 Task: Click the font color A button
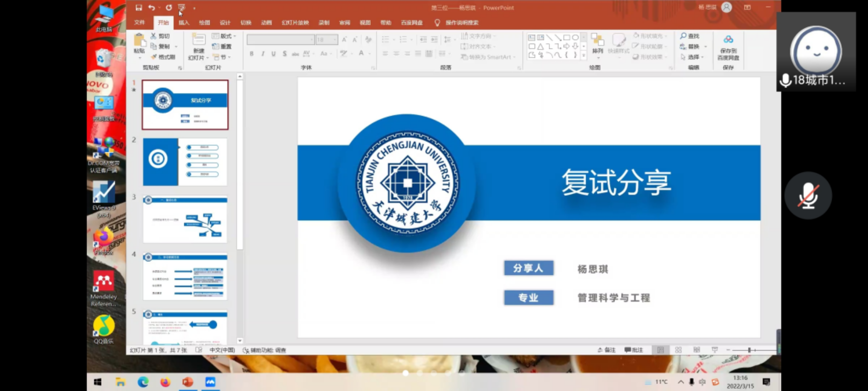tap(362, 54)
